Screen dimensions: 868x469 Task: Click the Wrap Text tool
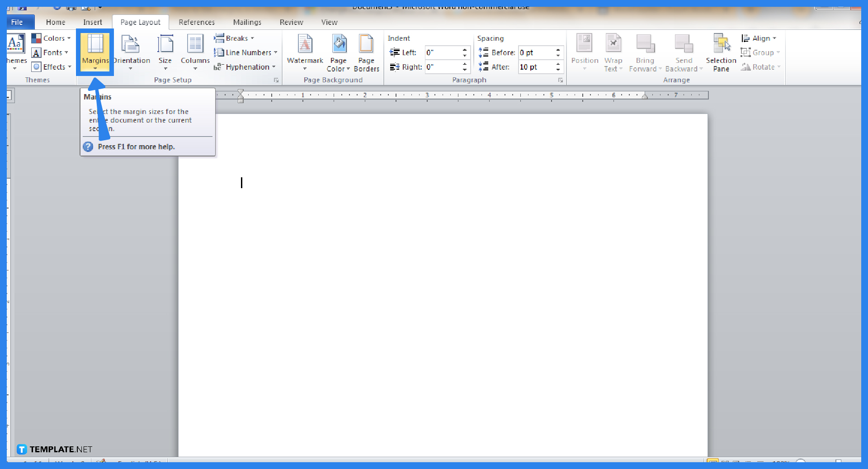click(x=613, y=52)
